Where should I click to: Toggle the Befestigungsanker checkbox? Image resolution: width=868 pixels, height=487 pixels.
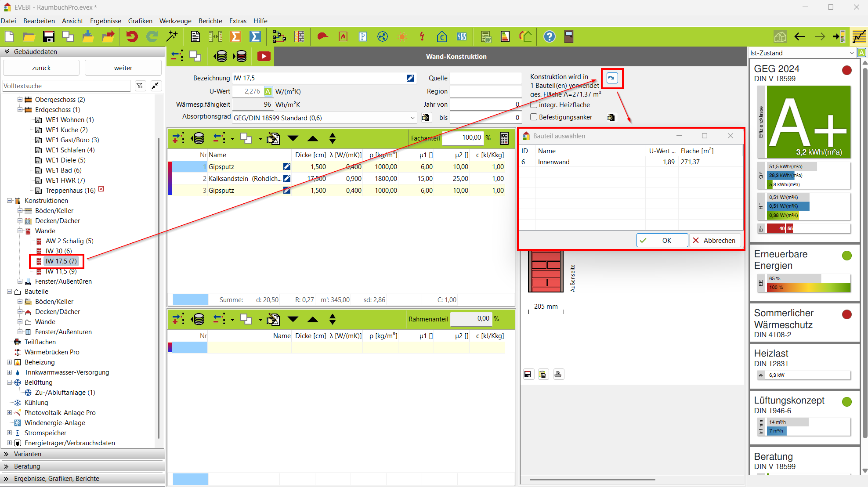tap(534, 117)
